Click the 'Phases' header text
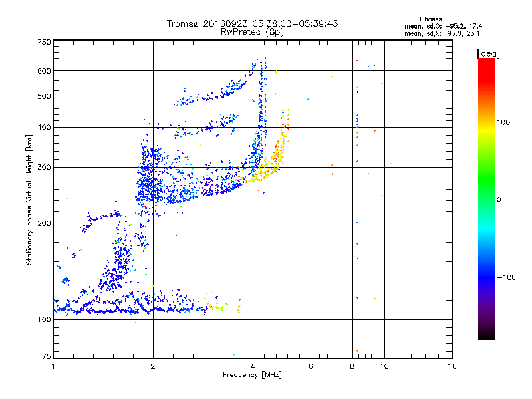The image size is (532, 399). coord(430,19)
